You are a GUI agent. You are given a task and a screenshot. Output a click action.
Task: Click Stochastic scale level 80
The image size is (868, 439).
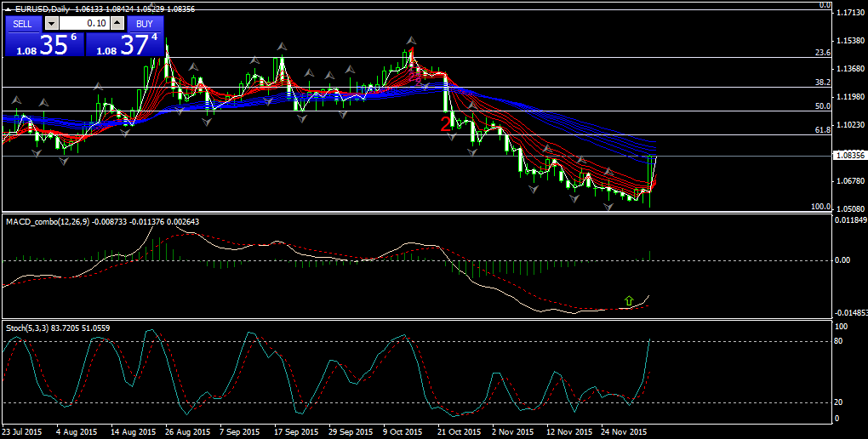tap(838, 341)
